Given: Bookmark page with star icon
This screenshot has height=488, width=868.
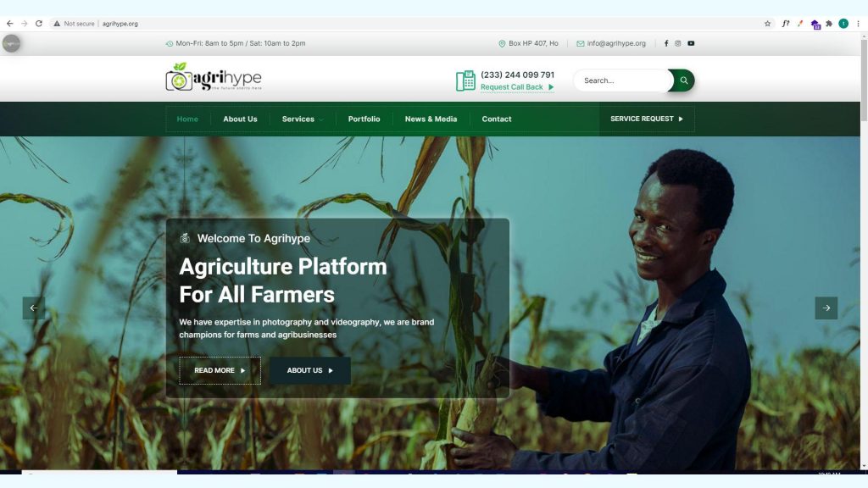Looking at the screenshot, I should click(x=767, y=24).
